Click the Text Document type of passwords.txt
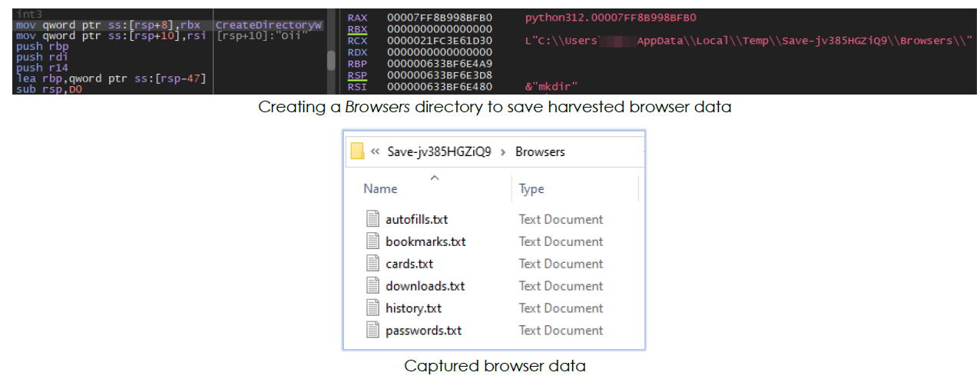Viewport: 980px width, 379px height. click(x=561, y=331)
